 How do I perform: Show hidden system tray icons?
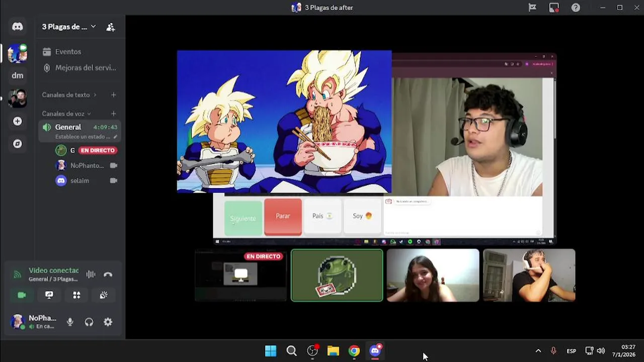point(538,351)
